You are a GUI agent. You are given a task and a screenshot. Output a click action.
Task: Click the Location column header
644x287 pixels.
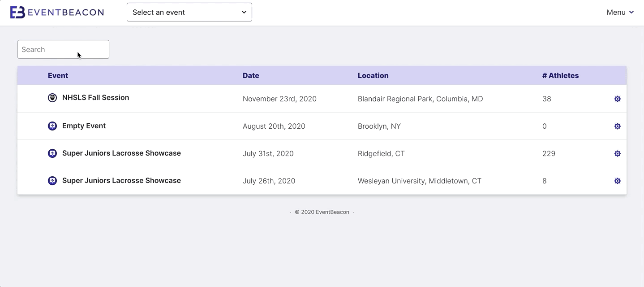pos(373,75)
